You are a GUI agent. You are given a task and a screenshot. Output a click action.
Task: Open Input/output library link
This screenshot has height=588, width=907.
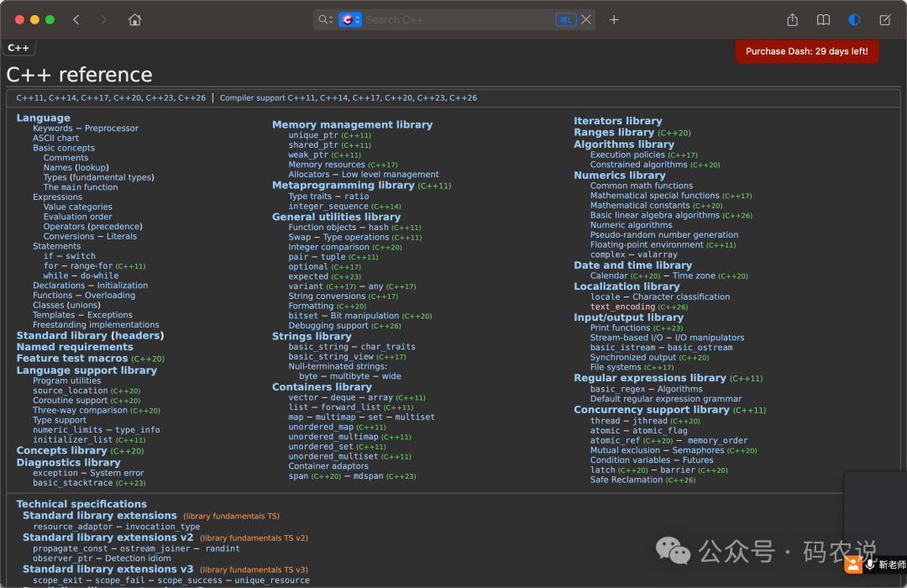629,318
